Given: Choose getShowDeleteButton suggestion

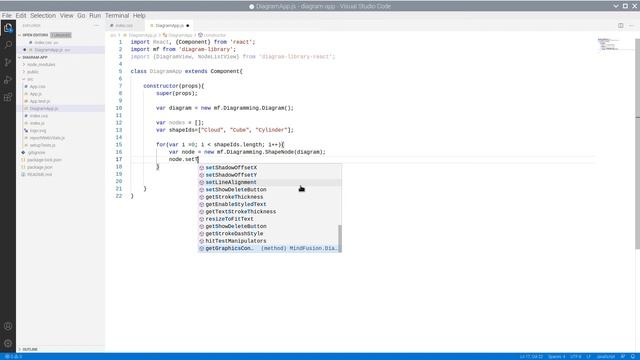Looking at the screenshot, I should pos(269,227).
